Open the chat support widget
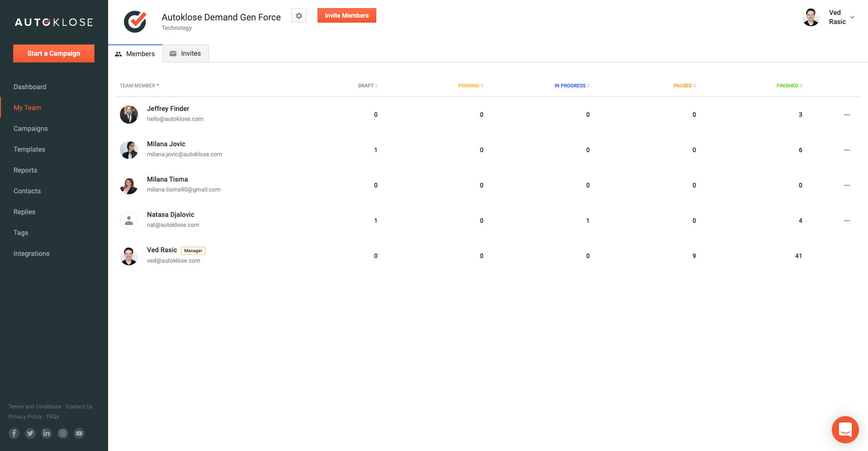The width and height of the screenshot is (868, 451). pyautogui.click(x=845, y=429)
